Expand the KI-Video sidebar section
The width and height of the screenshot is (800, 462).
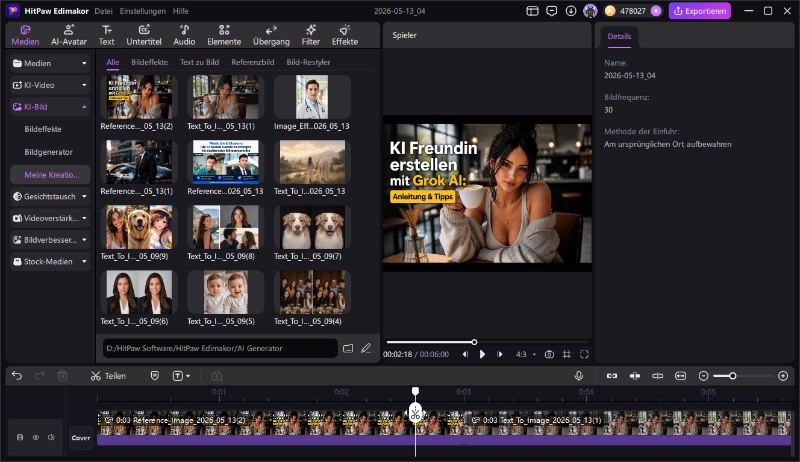[x=49, y=85]
